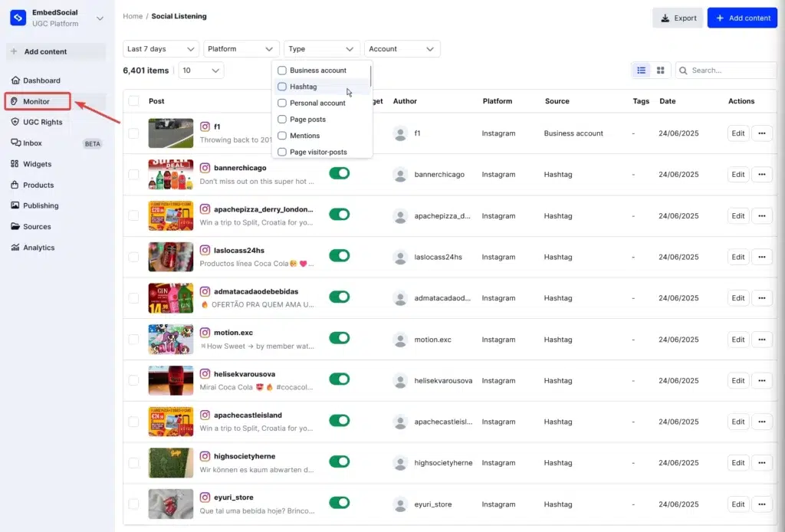Click the Publishing sidebar icon

(15, 205)
